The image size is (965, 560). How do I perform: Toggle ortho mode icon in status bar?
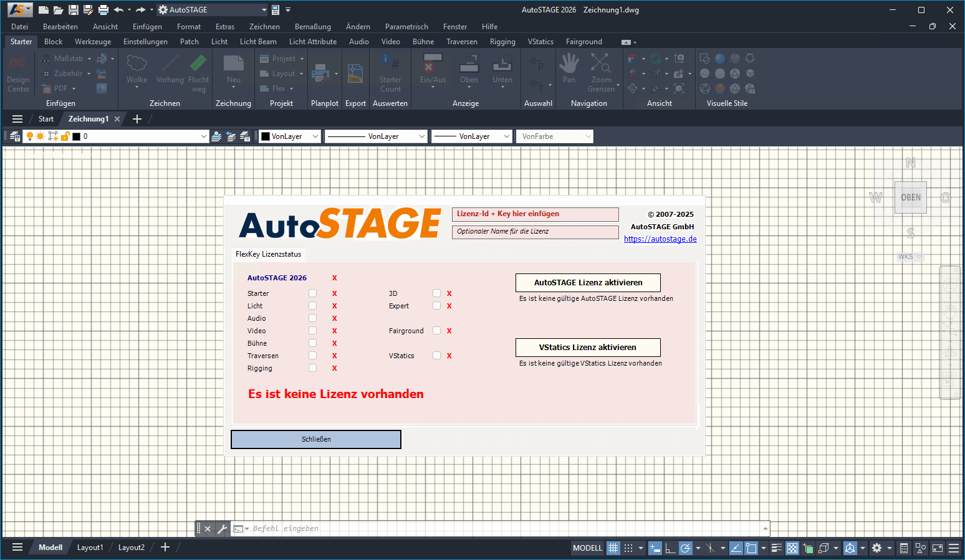[671, 548]
